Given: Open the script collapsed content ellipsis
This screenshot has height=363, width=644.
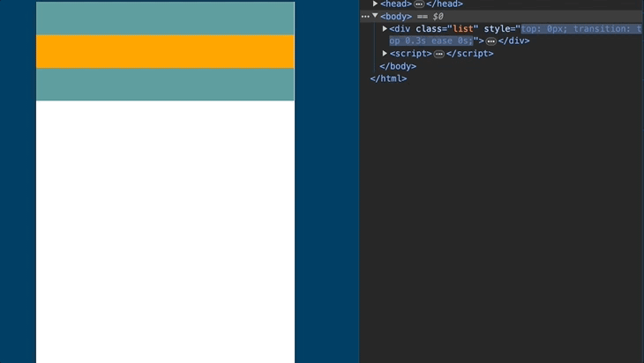Looking at the screenshot, I should [439, 54].
